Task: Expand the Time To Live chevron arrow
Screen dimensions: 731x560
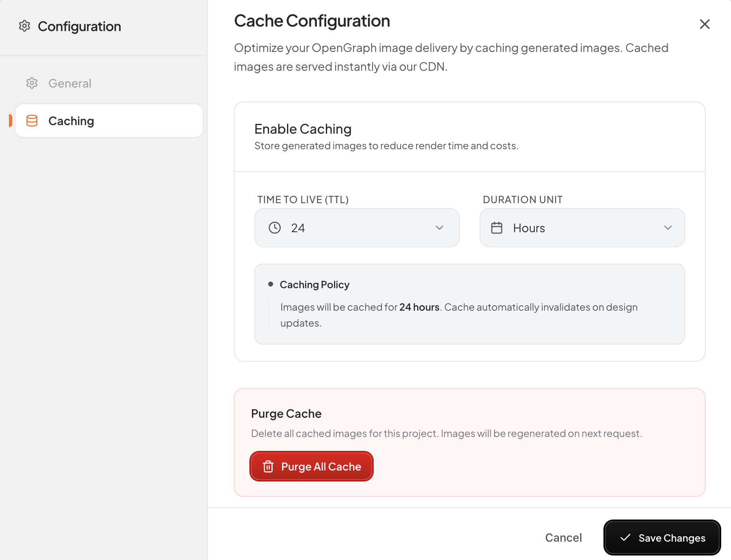Action: tap(439, 228)
